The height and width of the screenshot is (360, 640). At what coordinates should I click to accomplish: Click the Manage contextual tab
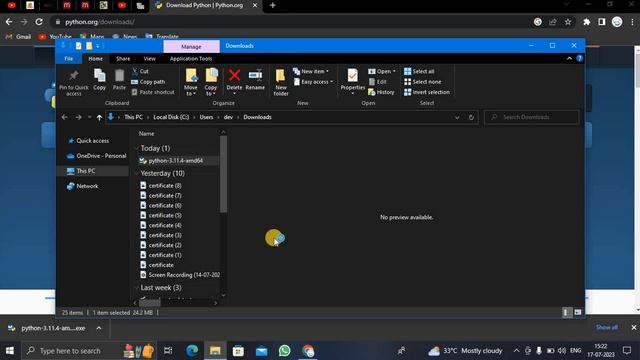click(191, 47)
